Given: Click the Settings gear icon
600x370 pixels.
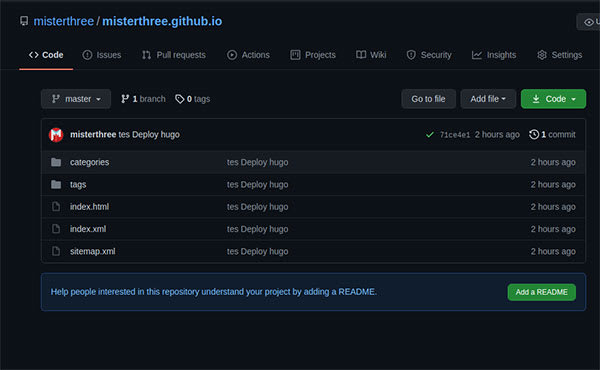Looking at the screenshot, I should click(x=542, y=55).
